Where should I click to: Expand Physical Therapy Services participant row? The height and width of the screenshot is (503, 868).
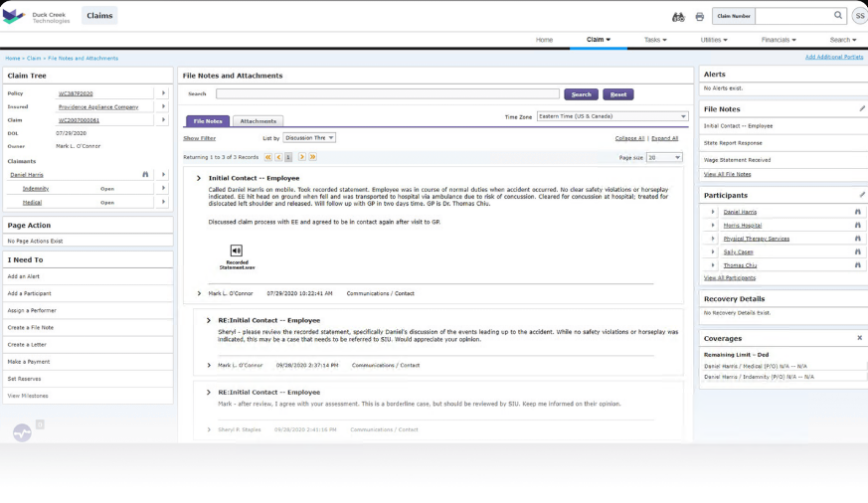[x=713, y=239]
